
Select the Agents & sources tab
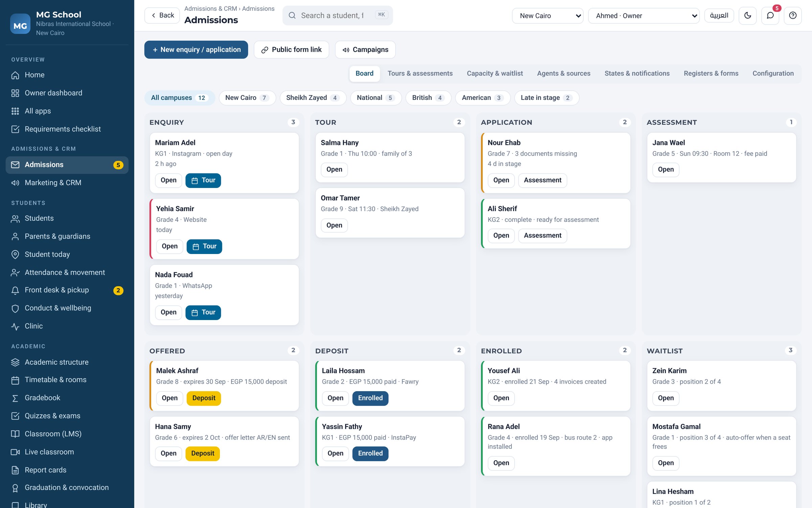[563, 73]
